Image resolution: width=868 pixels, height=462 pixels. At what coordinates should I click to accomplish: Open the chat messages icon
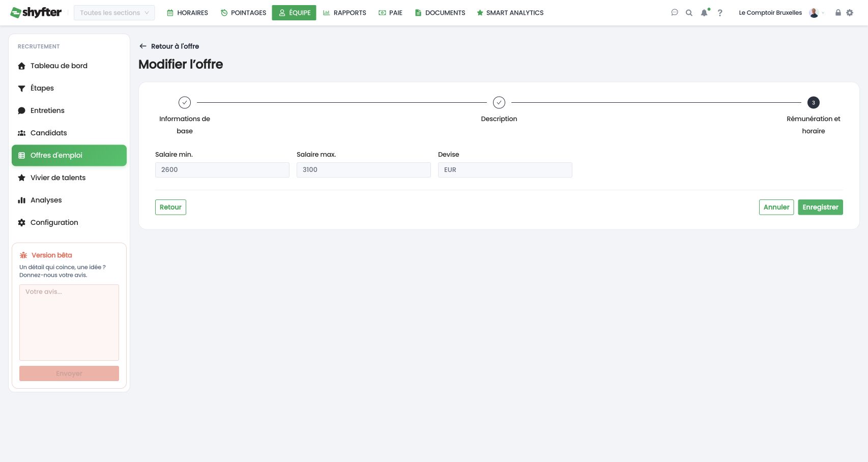pos(675,13)
